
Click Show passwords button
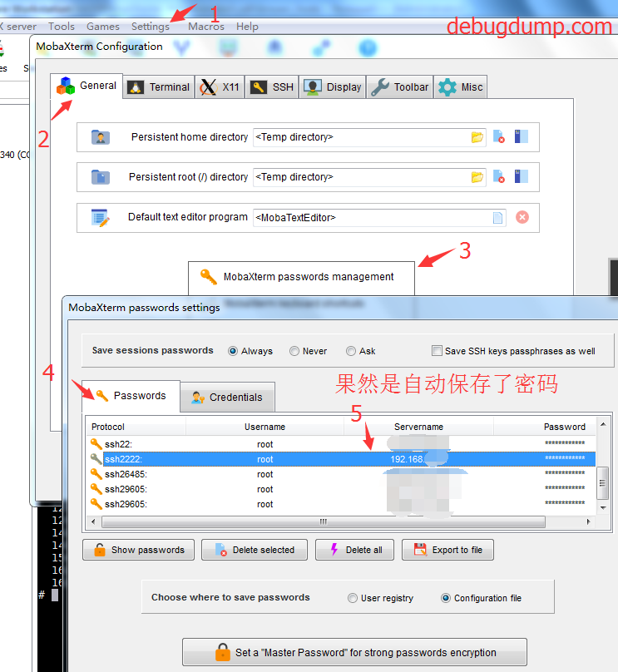(x=138, y=550)
